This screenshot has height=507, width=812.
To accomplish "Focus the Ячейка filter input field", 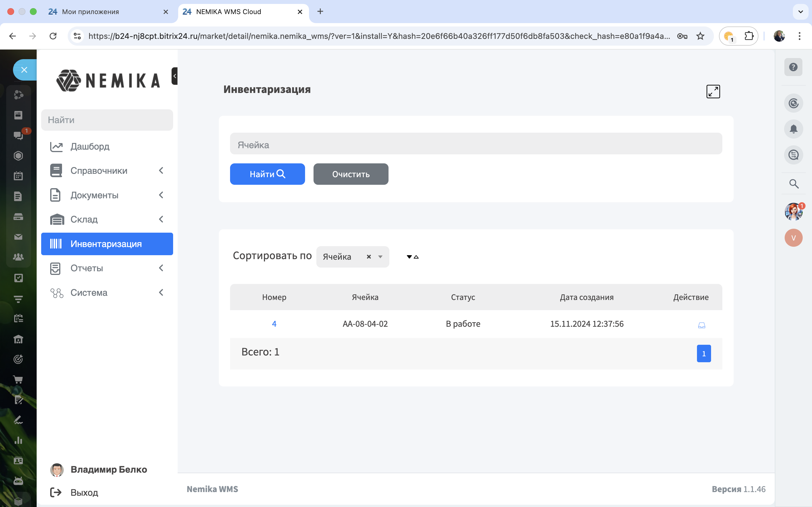I will (x=476, y=144).
